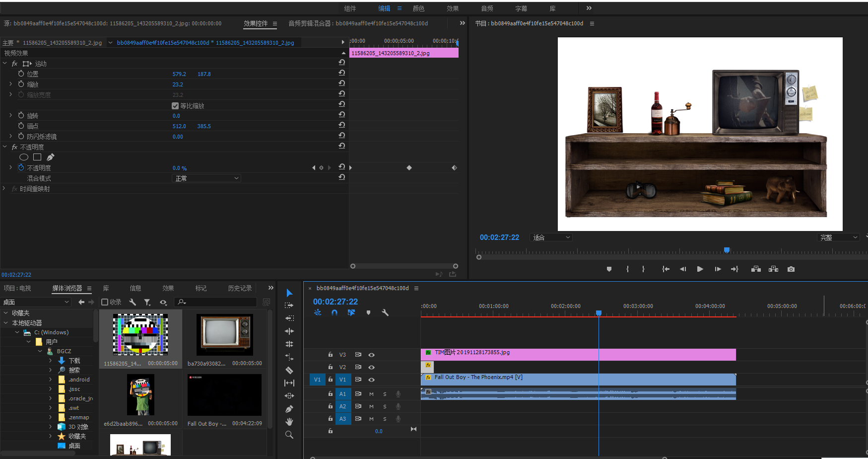Screen dimensions: 868x459
Task: Mute audio track A1
Action: [x=371, y=394]
